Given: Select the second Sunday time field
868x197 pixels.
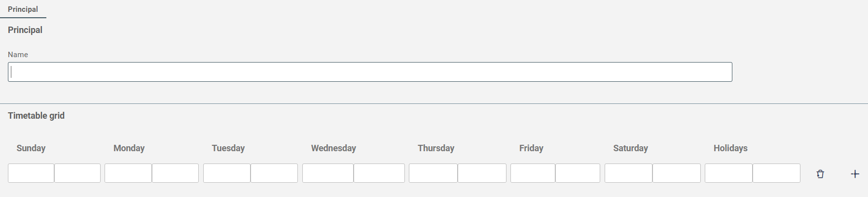Looking at the screenshot, I should 77,173.
